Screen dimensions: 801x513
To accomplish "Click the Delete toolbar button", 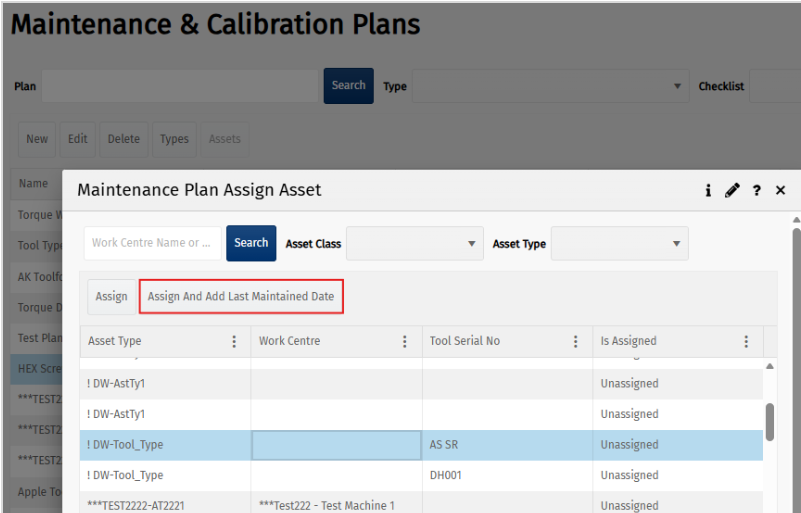I will [x=124, y=139].
